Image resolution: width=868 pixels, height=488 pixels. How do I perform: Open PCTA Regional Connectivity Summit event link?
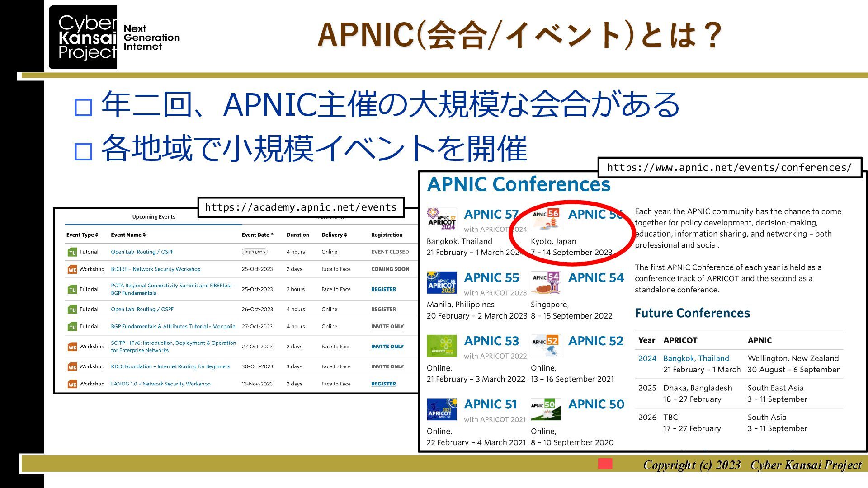point(173,289)
